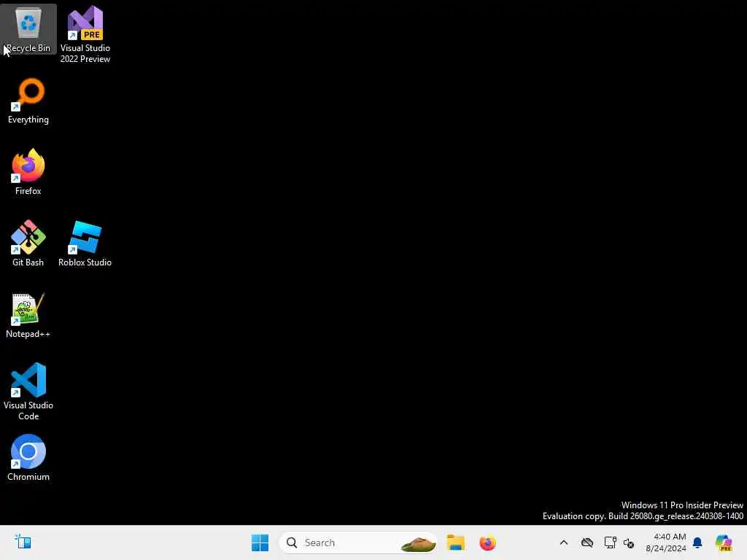Select the Chromium desktop shortcut
The height and width of the screenshot is (560, 747).
point(28,458)
